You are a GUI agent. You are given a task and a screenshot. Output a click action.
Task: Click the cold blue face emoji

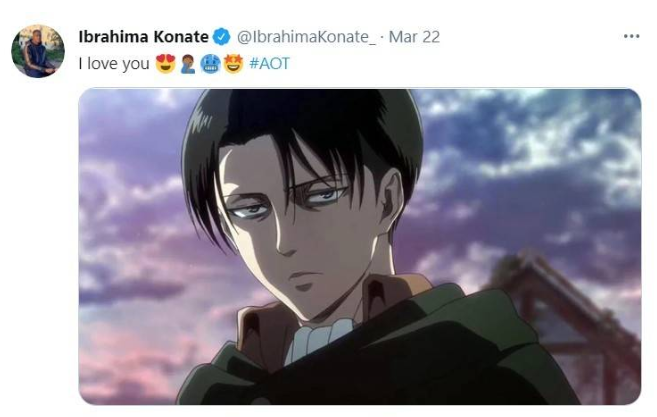(210, 64)
